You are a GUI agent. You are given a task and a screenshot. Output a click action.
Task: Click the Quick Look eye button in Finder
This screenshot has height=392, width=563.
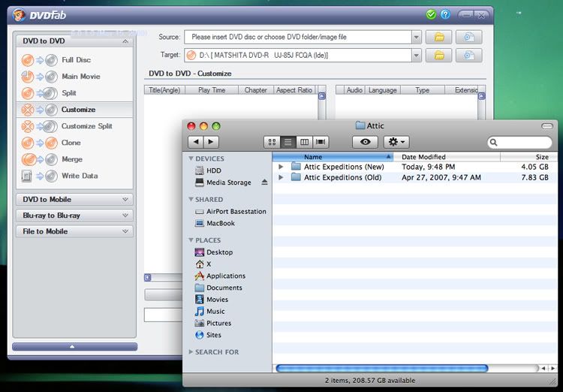point(365,142)
